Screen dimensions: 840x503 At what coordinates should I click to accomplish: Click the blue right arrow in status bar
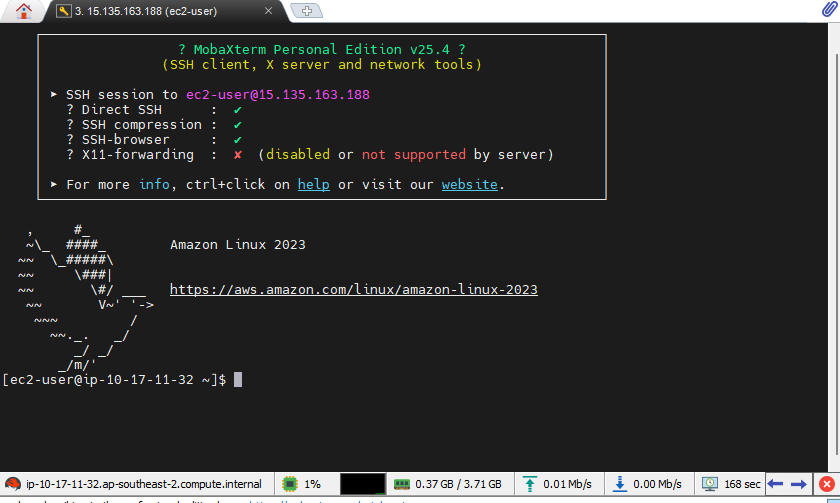pyautogui.click(x=799, y=484)
